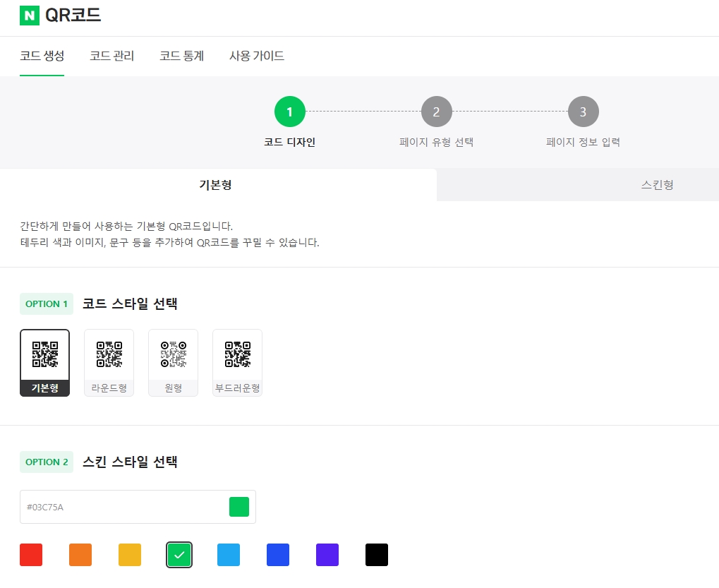719x588 pixels.
Task: Pick the red color swatch
Action: 31,555
